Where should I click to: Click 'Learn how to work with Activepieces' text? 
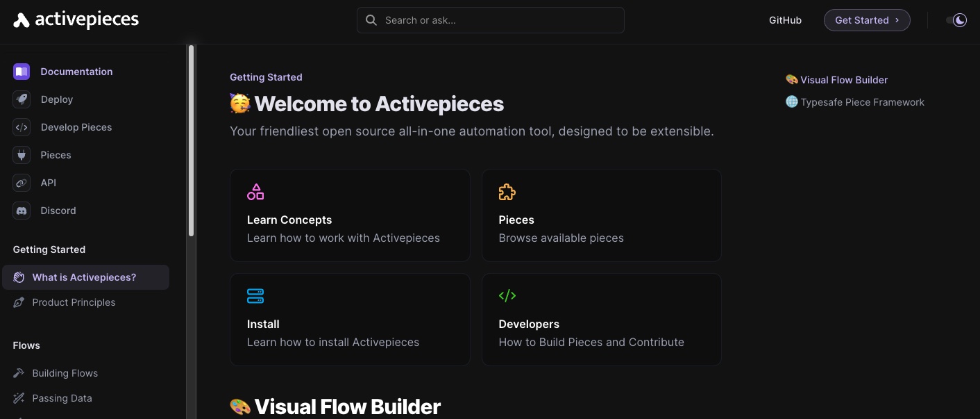click(x=344, y=238)
